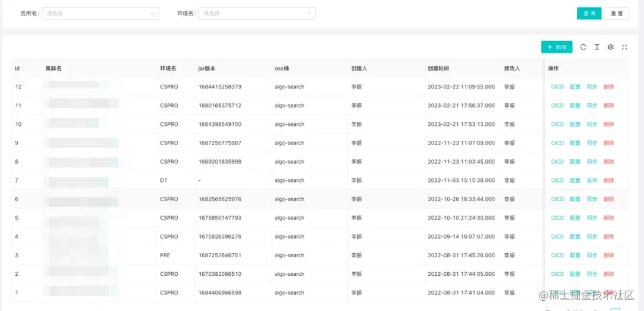
Task: Open the table density icon
Action: [x=597, y=47]
